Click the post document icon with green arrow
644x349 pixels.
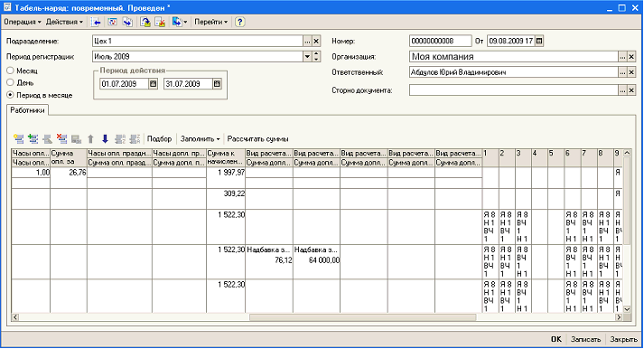tap(145, 23)
